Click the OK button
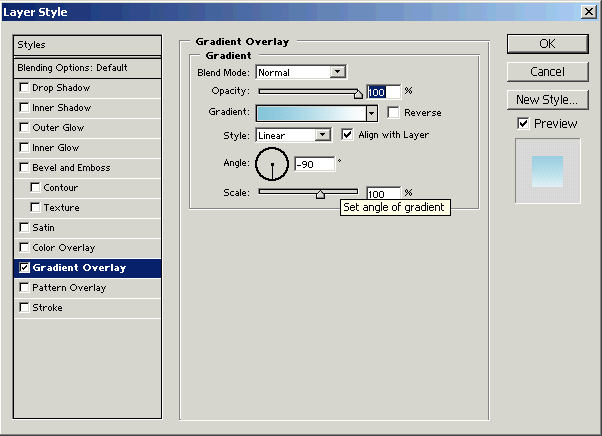This screenshot has height=436, width=602. (547, 44)
